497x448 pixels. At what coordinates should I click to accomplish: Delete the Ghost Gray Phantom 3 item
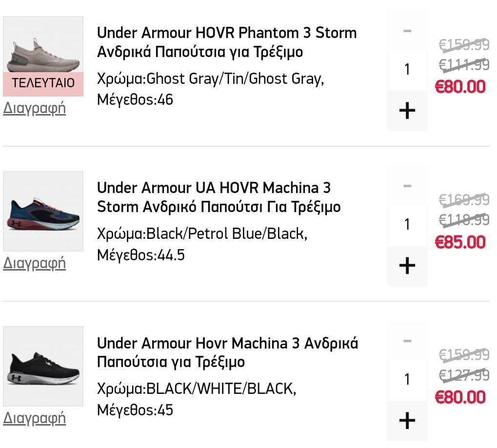pos(34,108)
